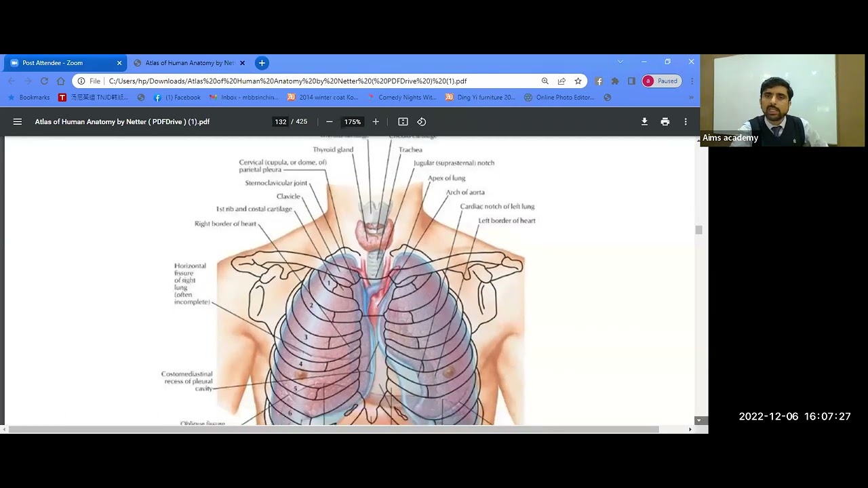
Task: Open the Inbox - mbbsinchin bookmark
Action: pyautogui.click(x=244, y=98)
